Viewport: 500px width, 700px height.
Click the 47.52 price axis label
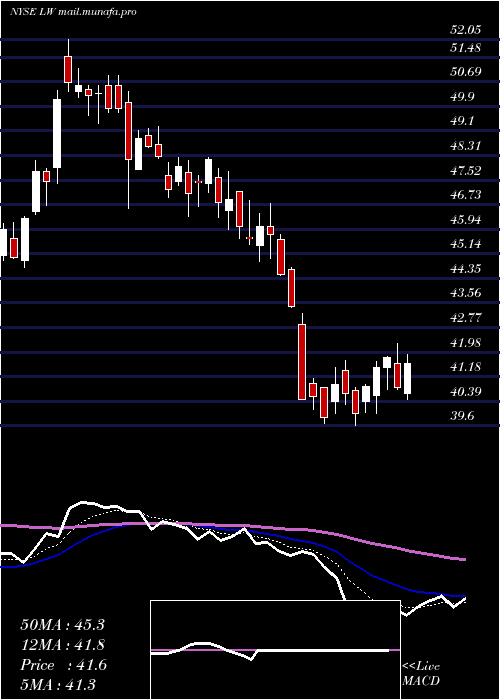tap(466, 171)
